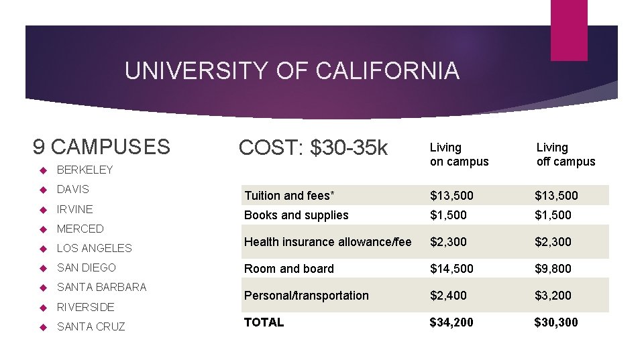Select the Living off campus column header
Viewport: 644px width, 362px height.
click(566, 154)
